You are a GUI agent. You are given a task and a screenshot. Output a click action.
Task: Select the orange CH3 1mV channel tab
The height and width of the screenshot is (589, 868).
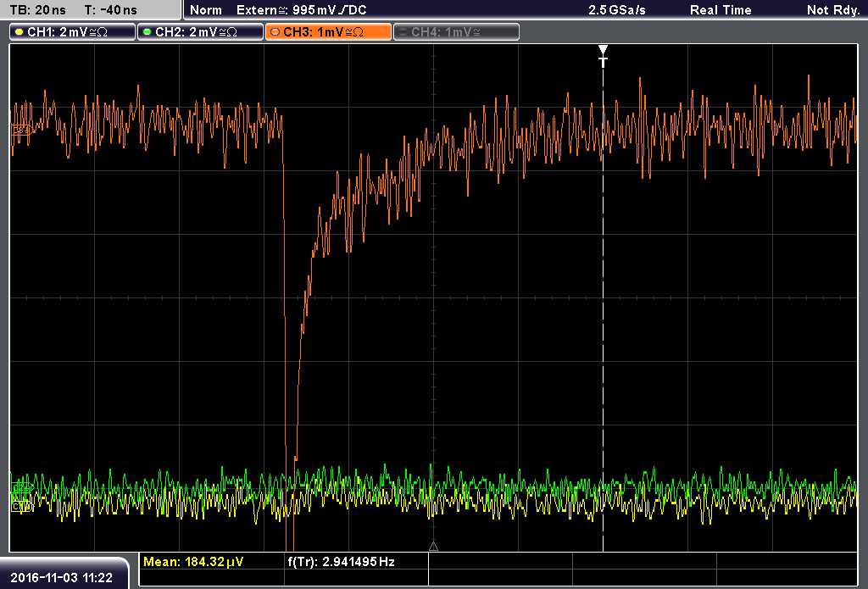point(328,32)
